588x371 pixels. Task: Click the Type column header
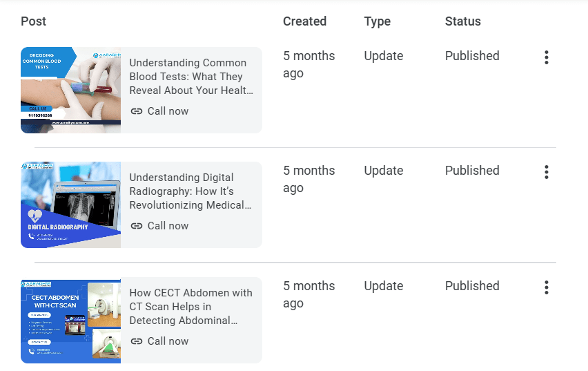tap(377, 21)
